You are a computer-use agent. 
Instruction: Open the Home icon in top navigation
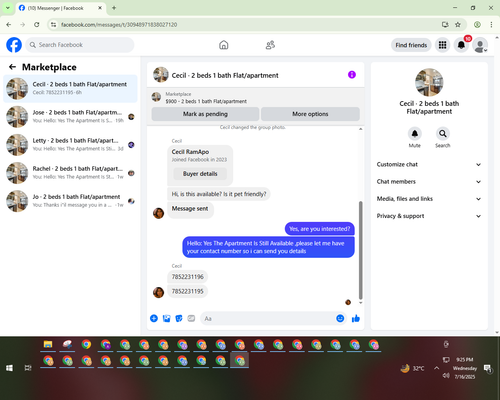point(224,45)
